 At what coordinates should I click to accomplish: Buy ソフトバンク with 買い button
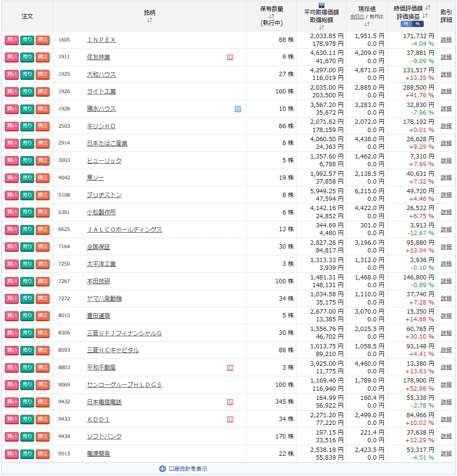pyautogui.click(x=12, y=436)
